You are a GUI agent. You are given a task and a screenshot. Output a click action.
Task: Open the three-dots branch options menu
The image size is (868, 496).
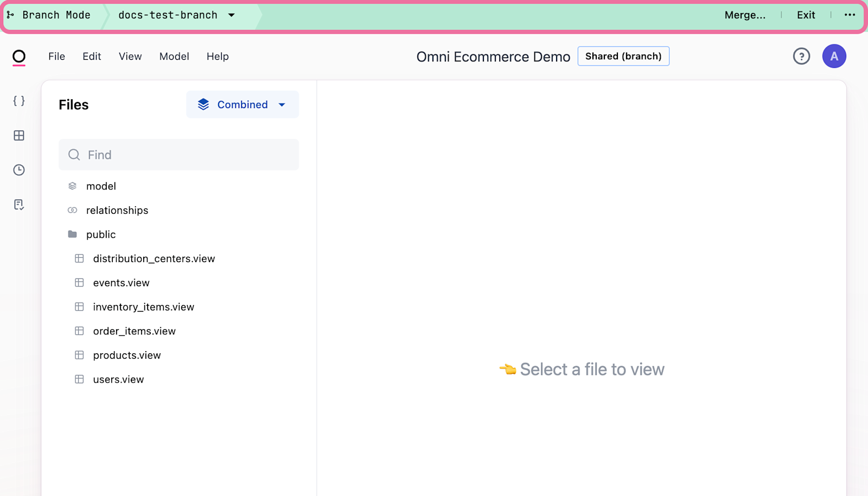(850, 15)
